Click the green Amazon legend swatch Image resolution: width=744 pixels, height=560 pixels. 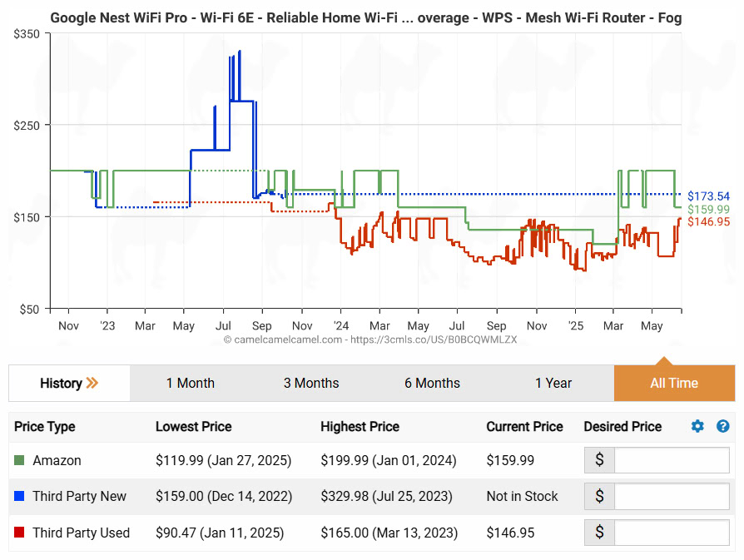[20, 460]
